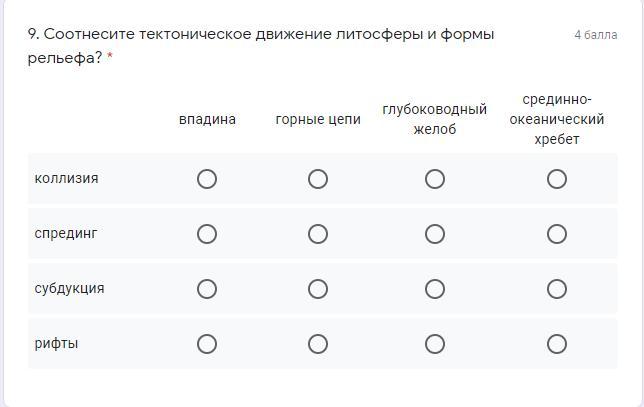644x407 pixels.
Task: Select горные цепи for рифты row
Action: (318, 344)
